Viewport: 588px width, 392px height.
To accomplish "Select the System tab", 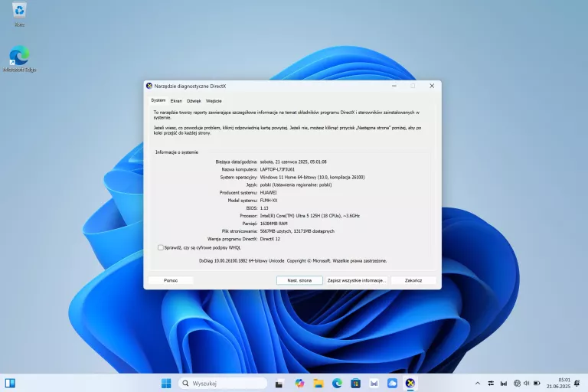I will pos(158,100).
